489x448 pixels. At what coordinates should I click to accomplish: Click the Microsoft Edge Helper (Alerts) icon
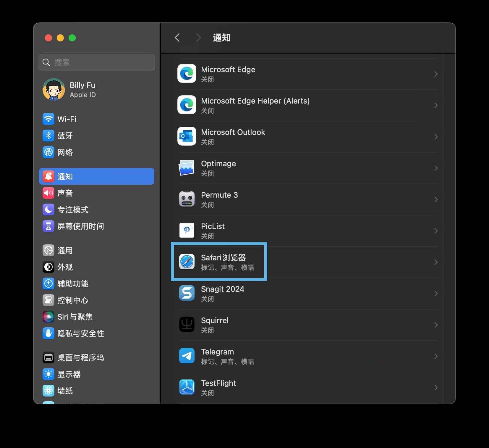(187, 105)
